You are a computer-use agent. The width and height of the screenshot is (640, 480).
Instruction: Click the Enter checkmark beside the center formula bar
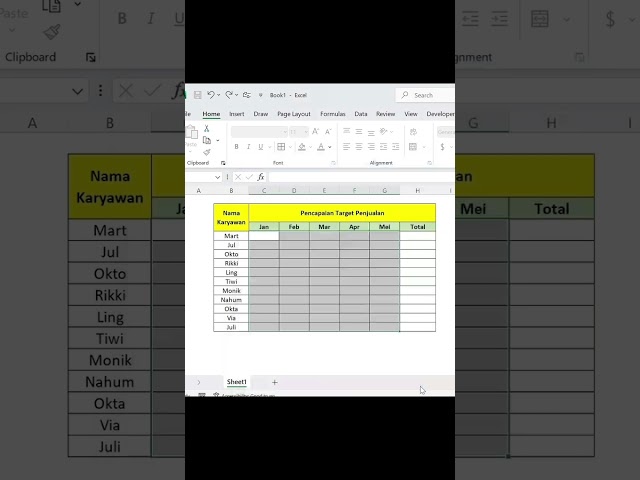pos(249,177)
